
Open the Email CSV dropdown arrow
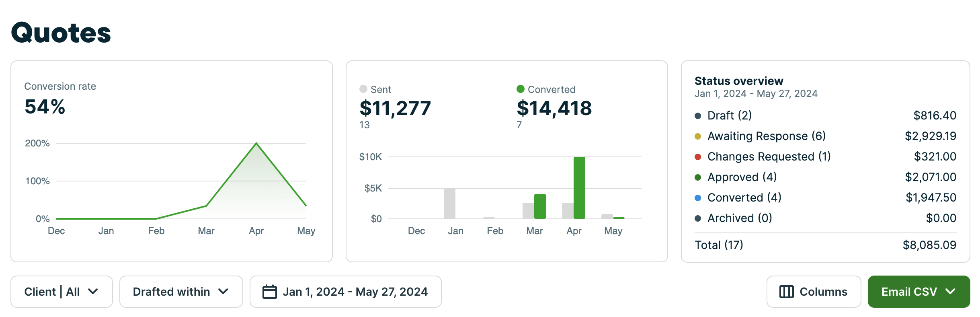950,292
